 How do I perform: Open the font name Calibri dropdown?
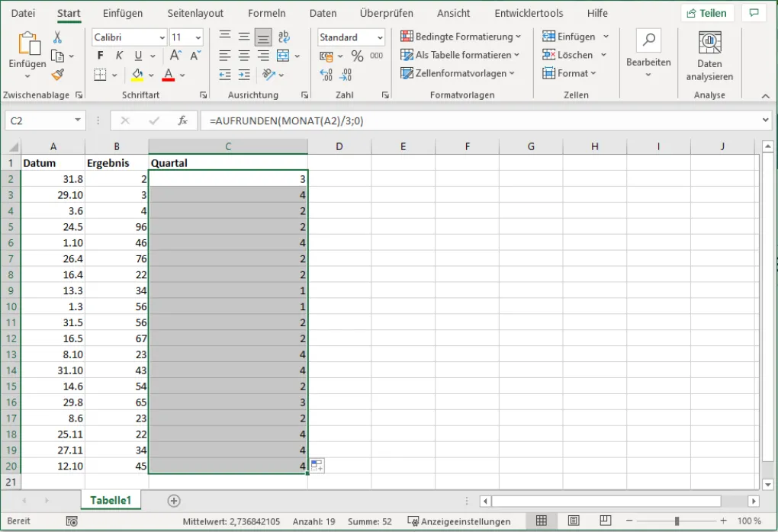tap(162, 37)
